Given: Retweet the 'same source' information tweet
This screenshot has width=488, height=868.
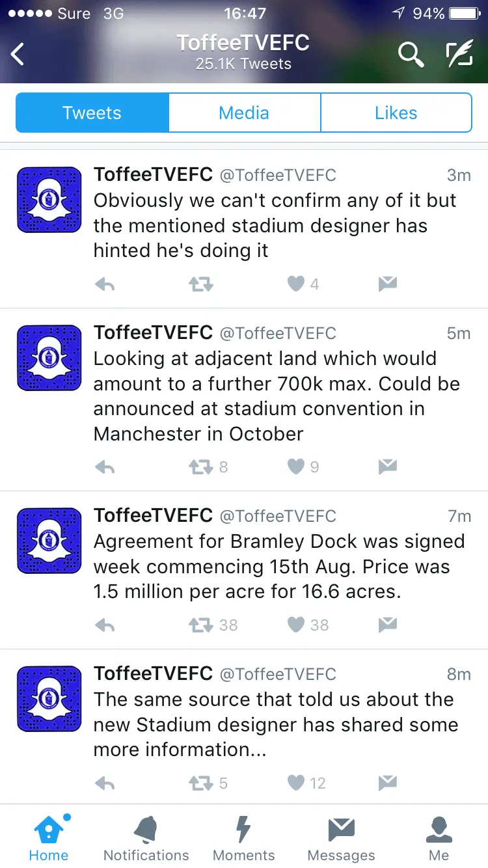Looking at the screenshot, I should pyautogui.click(x=200, y=783).
